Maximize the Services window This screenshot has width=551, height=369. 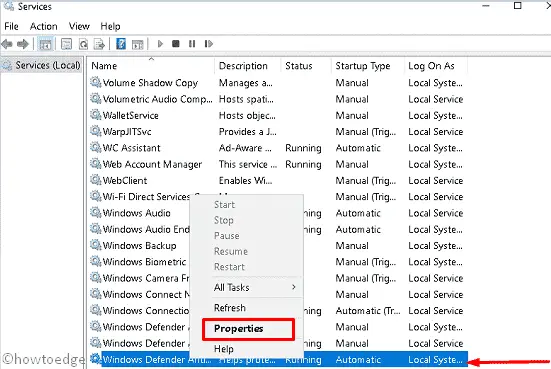(517, 6)
